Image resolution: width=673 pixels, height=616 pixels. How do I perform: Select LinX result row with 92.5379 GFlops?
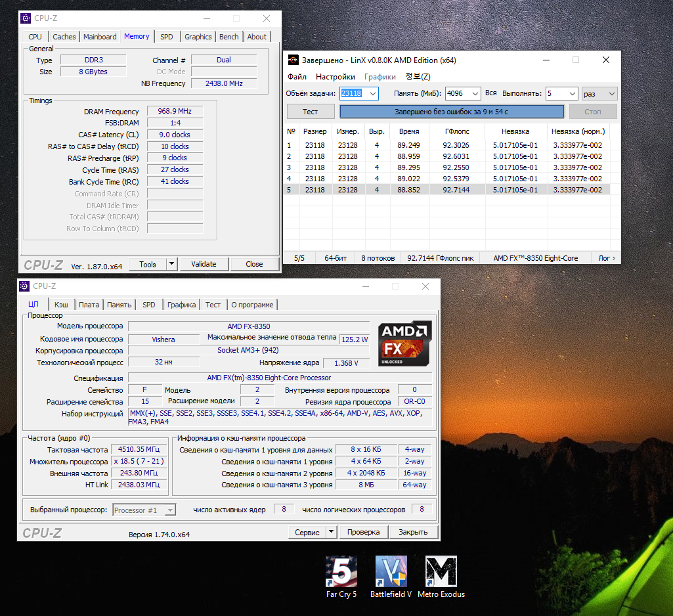click(x=446, y=179)
